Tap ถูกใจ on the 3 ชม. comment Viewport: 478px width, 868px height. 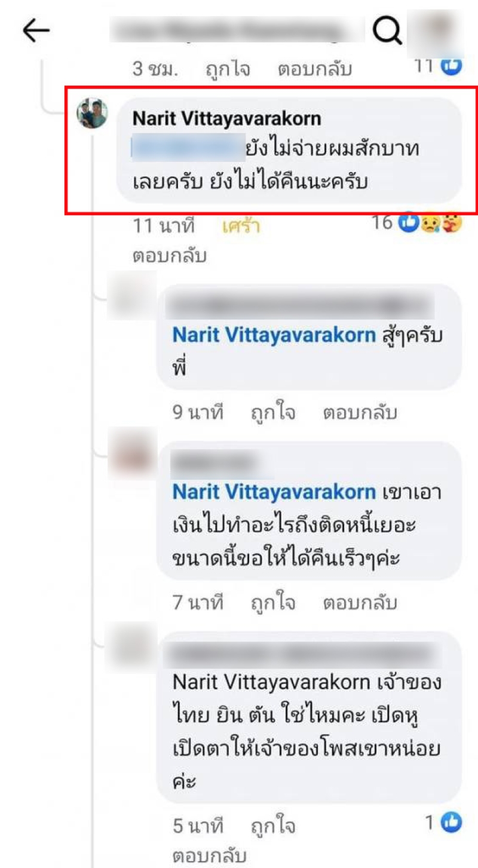pos(228,69)
